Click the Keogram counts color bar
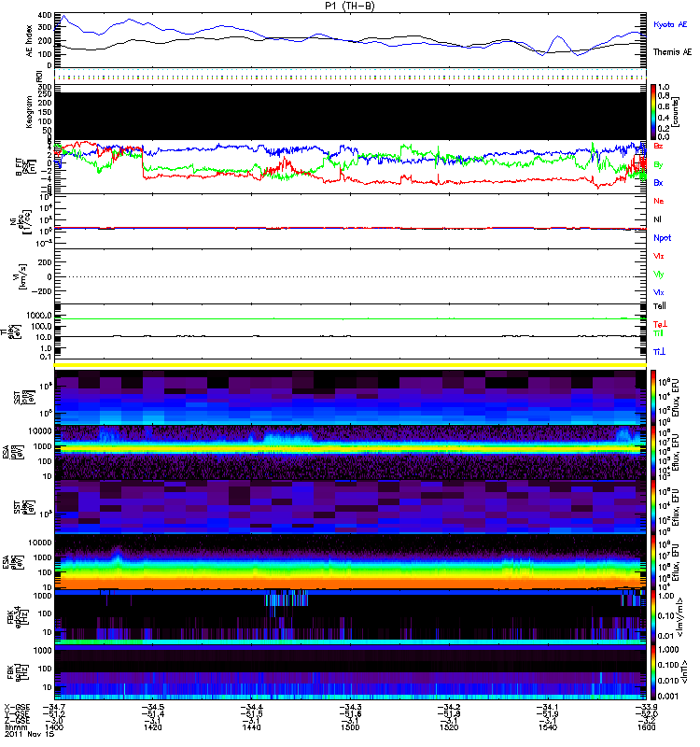The width and height of the screenshot is (700, 747). [653, 112]
